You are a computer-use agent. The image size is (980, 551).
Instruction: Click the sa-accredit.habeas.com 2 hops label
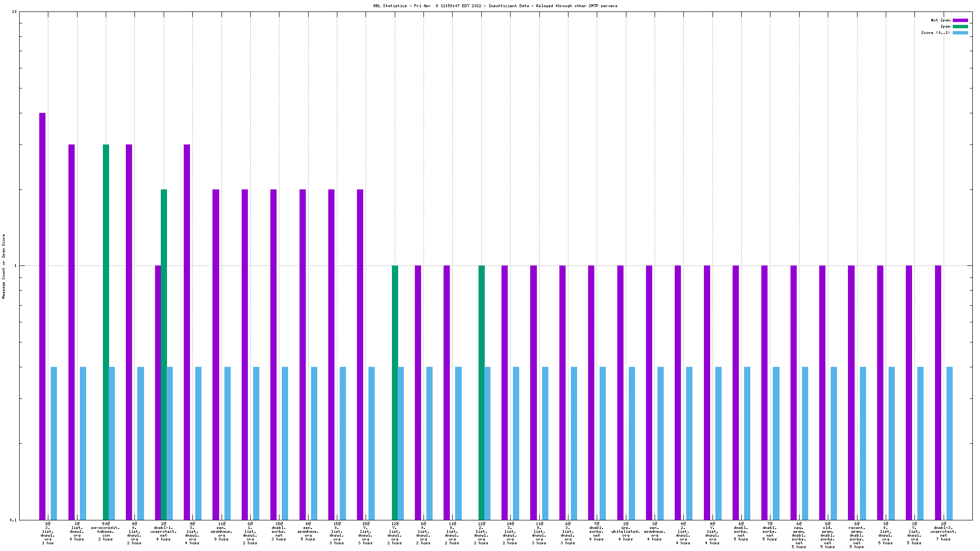(x=106, y=531)
